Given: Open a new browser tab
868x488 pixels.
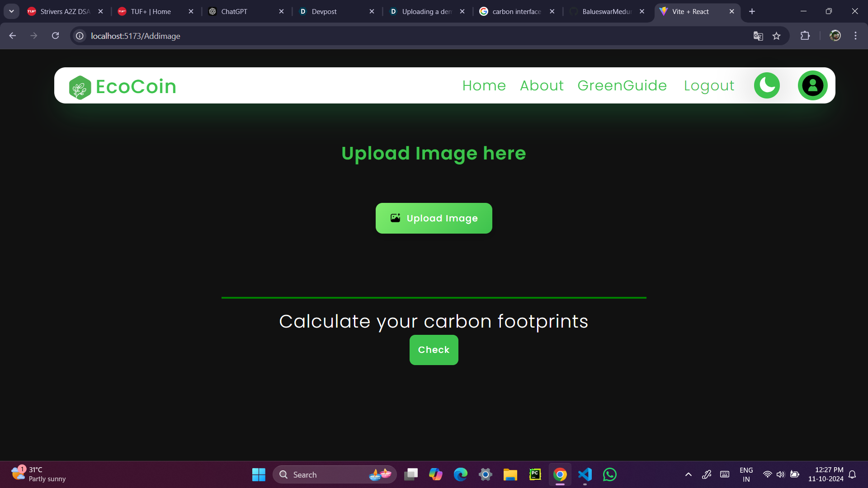Looking at the screenshot, I should click(x=752, y=12).
